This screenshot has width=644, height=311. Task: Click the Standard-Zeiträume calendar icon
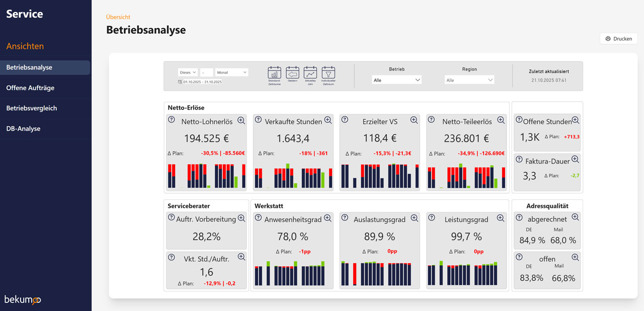click(274, 72)
